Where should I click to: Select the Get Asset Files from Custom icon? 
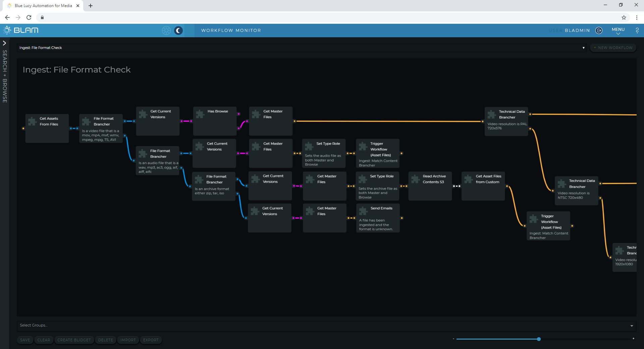pos(469,179)
